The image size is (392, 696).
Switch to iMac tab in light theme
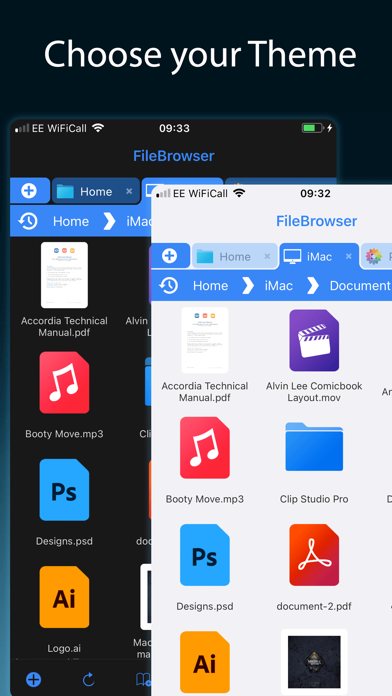(319, 256)
